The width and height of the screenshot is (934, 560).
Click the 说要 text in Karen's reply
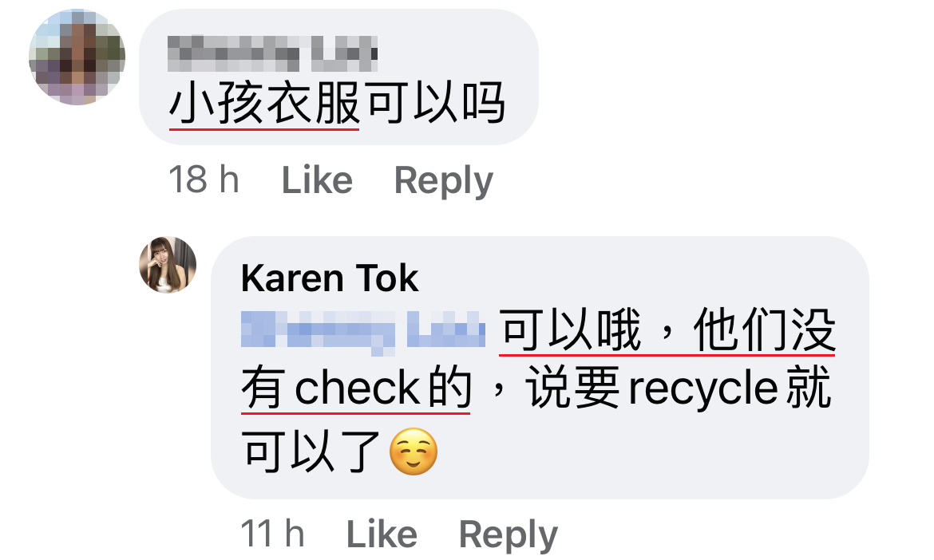[x=572, y=388]
